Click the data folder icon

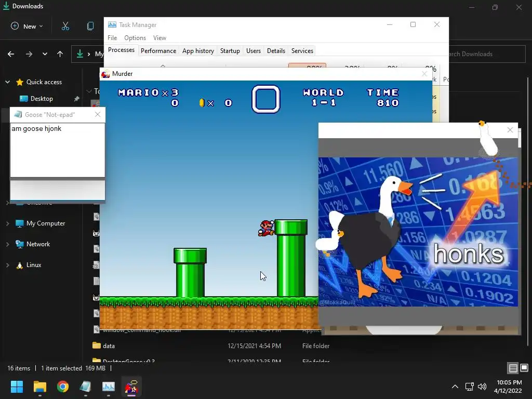[x=97, y=345]
